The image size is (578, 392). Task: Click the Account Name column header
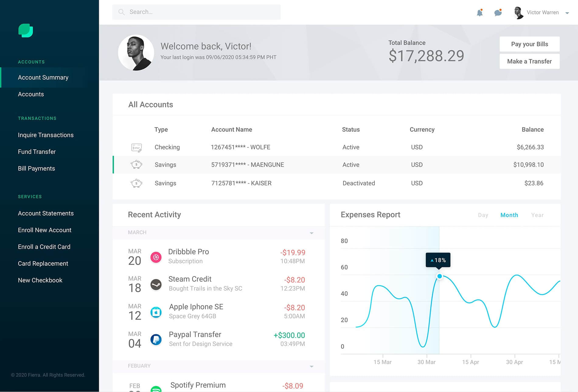pyautogui.click(x=232, y=130)
